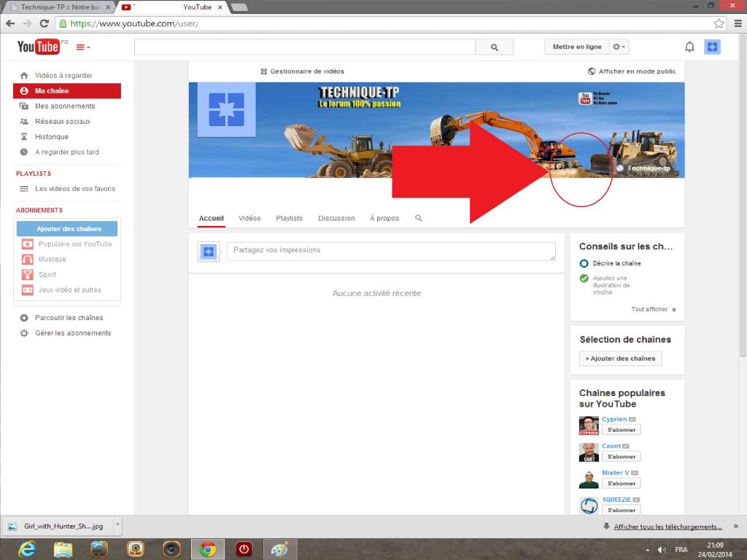Screen dimensions: 747x560
Task: Switch to the Playlists tab
Action: click(x=289, y=218)
